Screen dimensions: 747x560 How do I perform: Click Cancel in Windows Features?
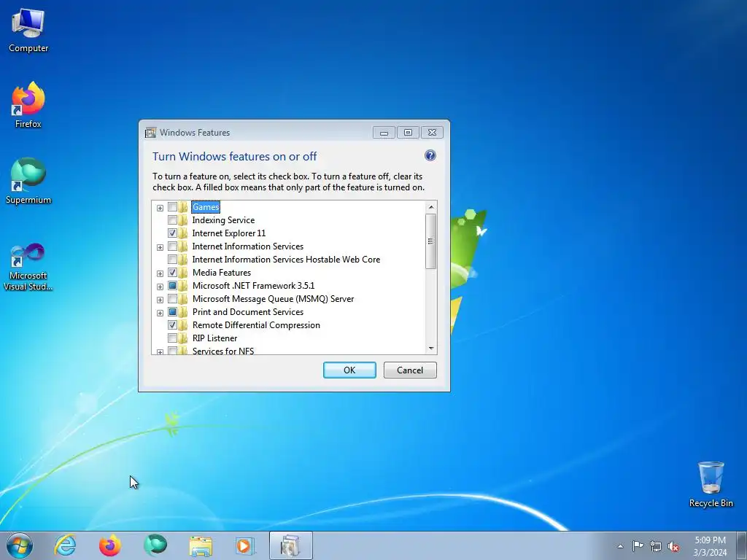[410, 370]
